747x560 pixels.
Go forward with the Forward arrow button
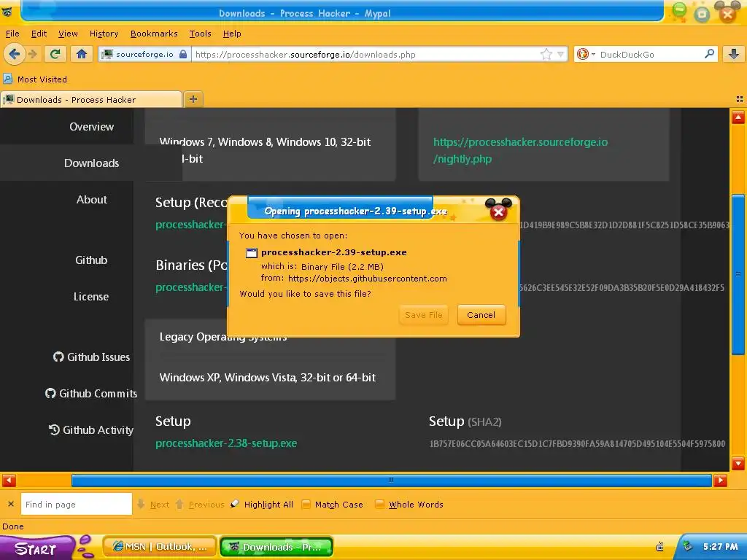pyautogui.click(x=33, y=54)
